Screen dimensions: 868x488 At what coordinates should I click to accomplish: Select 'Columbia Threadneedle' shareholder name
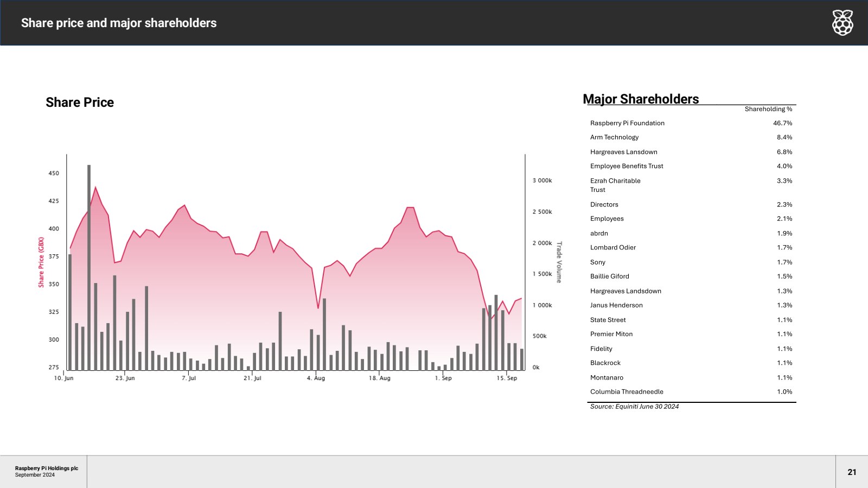627,391
